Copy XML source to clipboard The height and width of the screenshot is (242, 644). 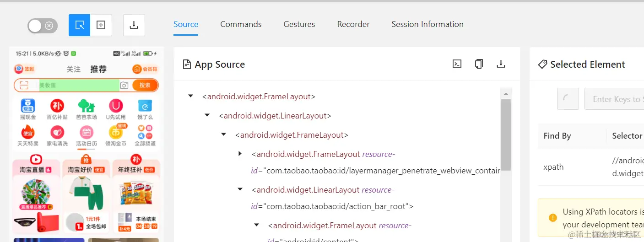pyautogui.click(x=479, y=64)
